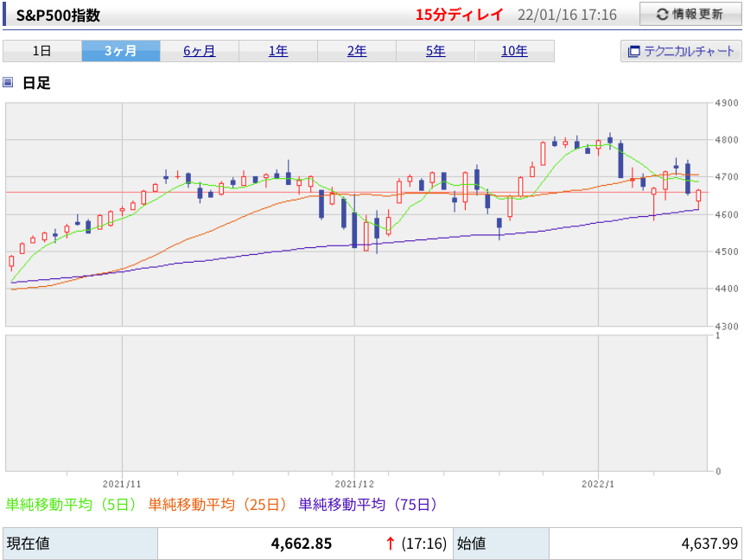Click the 現在値 label cell

[80, 544]
